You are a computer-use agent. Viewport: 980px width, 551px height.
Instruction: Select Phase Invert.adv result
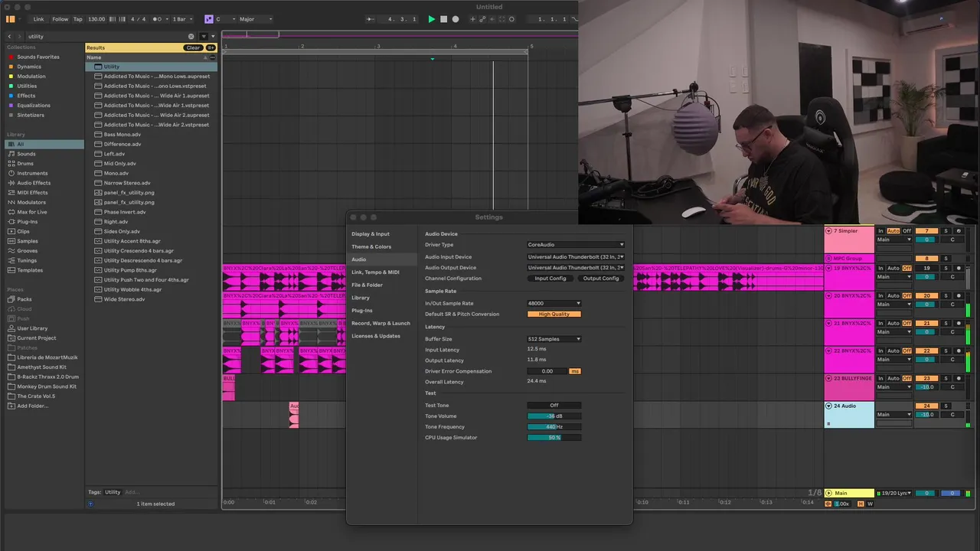[x=125, y=212]
